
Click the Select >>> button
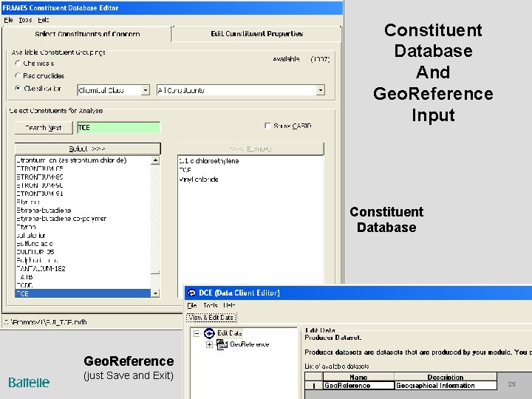[x=87, y=149]
